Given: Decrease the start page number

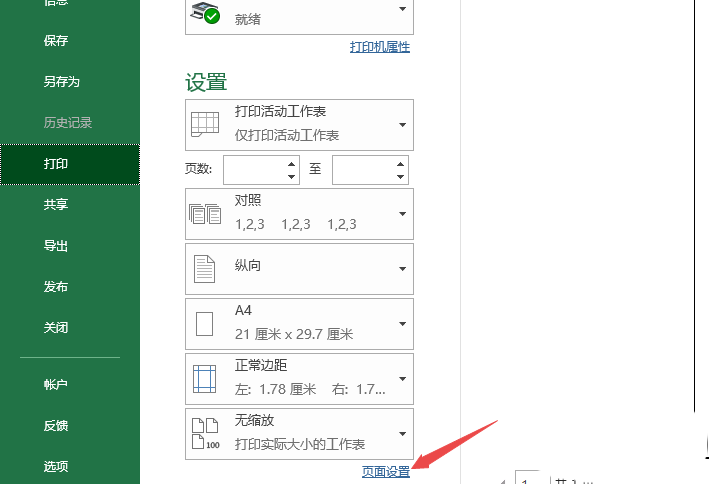Looking at the screenshot, I should [292, 176].
